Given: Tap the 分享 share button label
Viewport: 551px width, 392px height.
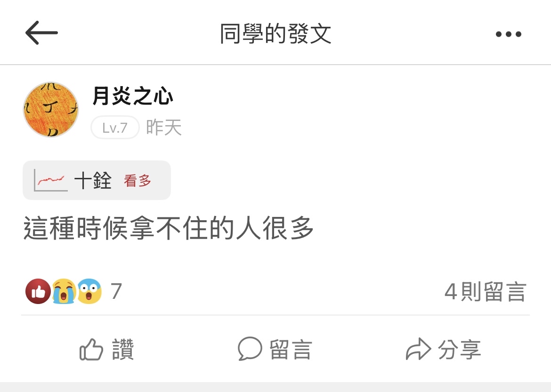Looking at the screenshot, I should pos(459,350).
